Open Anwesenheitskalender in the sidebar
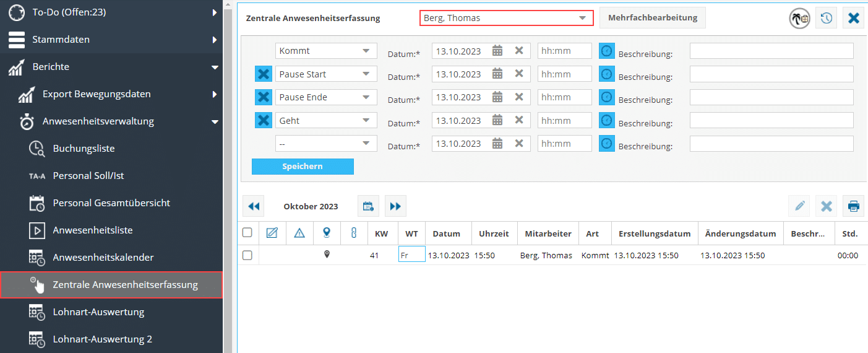Screen dimensions: 868x353 tap(103, 257)
